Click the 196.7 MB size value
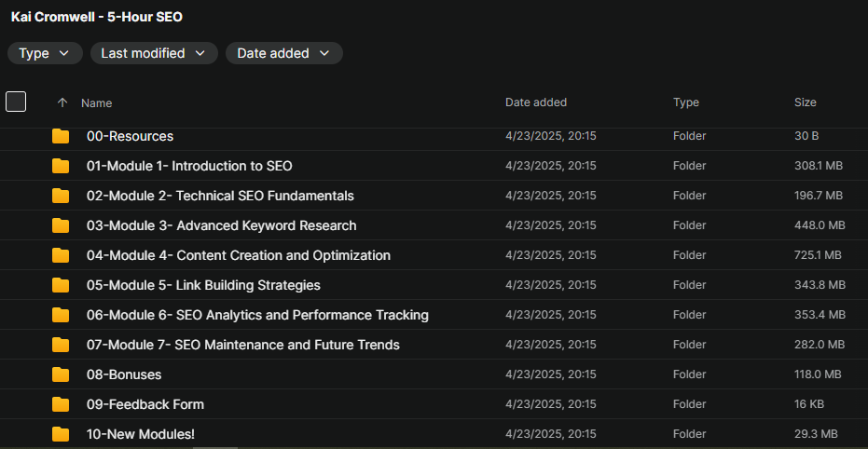 pyautogui.click(x=819, y=196)
